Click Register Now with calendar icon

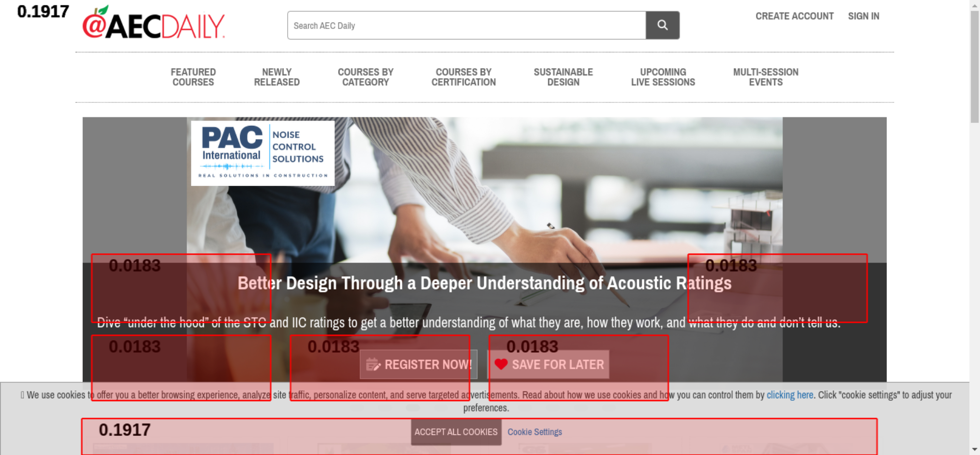click(x=418, y=364)
